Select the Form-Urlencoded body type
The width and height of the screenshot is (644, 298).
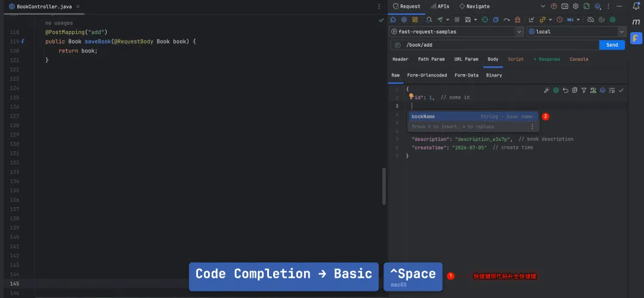coord(427,75)
